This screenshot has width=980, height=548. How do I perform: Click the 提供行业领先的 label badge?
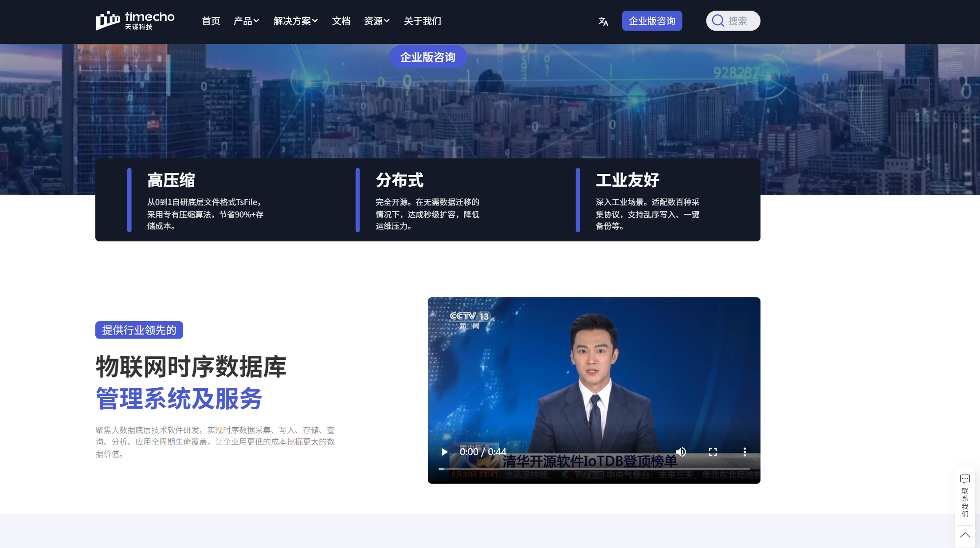pos(139,330)
